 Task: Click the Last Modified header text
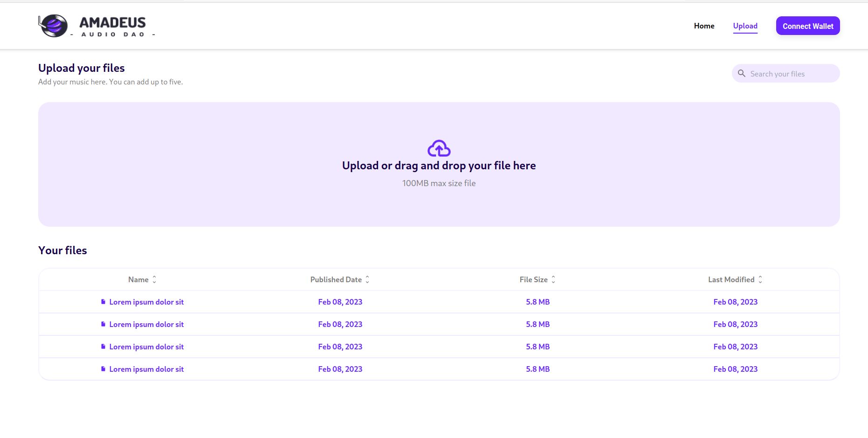click(x=731, y=279)
